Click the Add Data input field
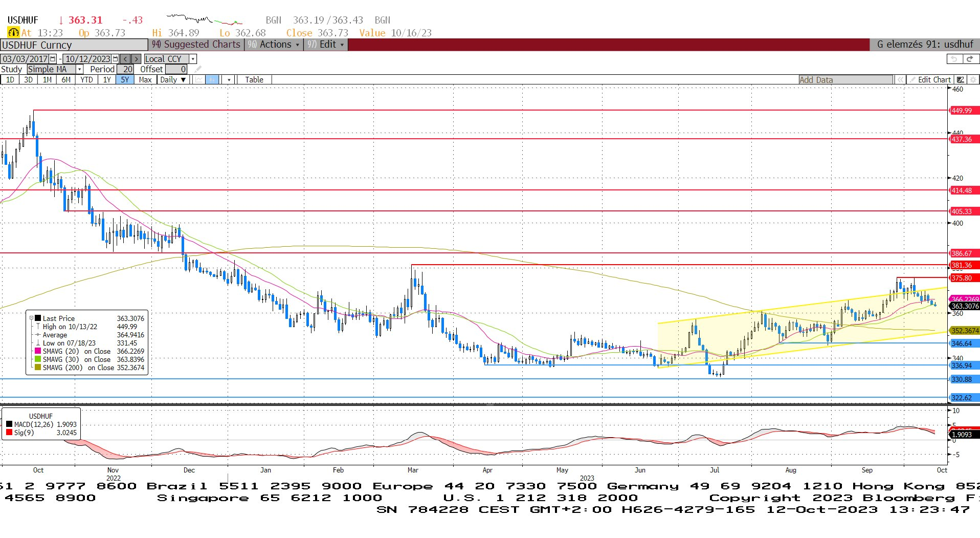Viewport: 980px width, 538px height. (845, 80)
